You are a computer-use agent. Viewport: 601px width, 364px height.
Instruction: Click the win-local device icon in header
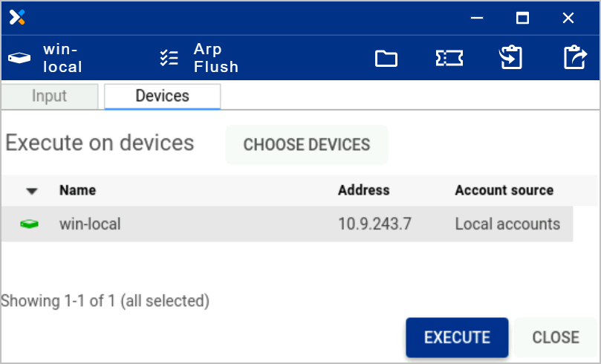click(x=19, y=58)
